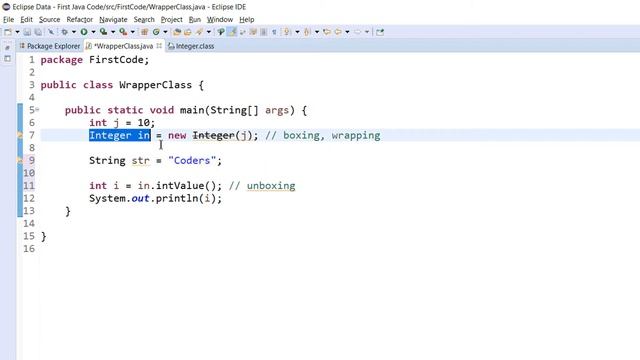This screenshot has width=640, height=360.
Task: Select the WrapperClass.java editor tab
Action: [x=123, y=46]
